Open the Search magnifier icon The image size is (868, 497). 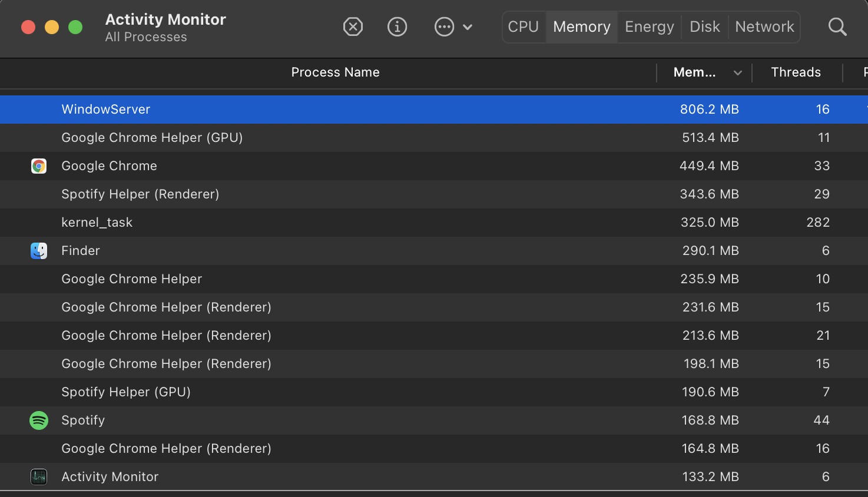coord(837,26)
